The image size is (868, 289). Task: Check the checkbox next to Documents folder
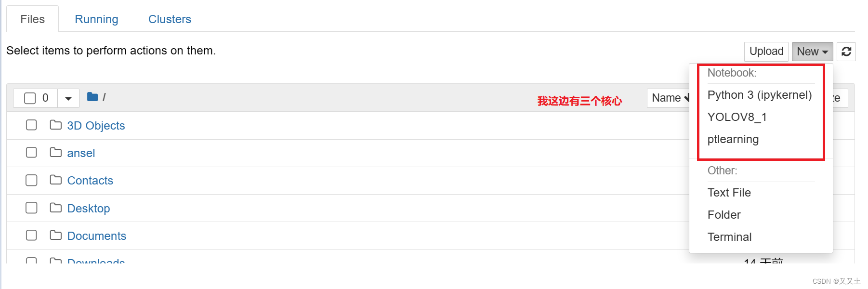[x=31, y=235]
